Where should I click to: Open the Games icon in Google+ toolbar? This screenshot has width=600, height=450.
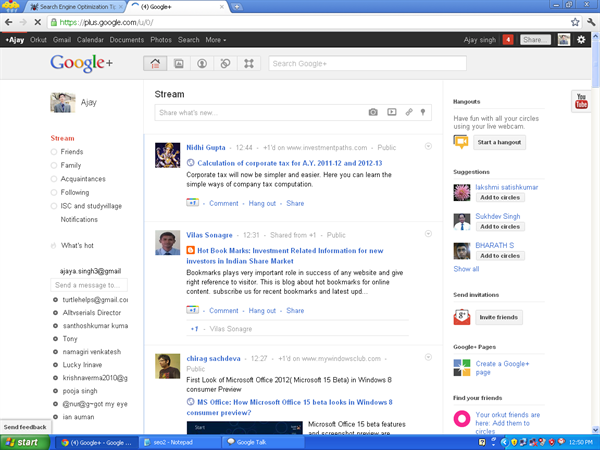[249, 64]
